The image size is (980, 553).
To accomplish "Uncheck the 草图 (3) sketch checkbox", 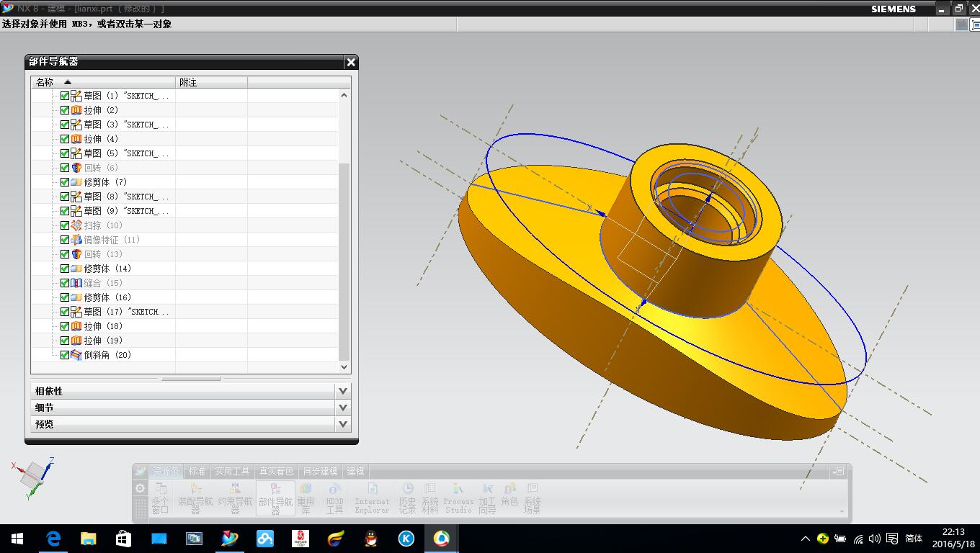I will [x=65, y=125].
